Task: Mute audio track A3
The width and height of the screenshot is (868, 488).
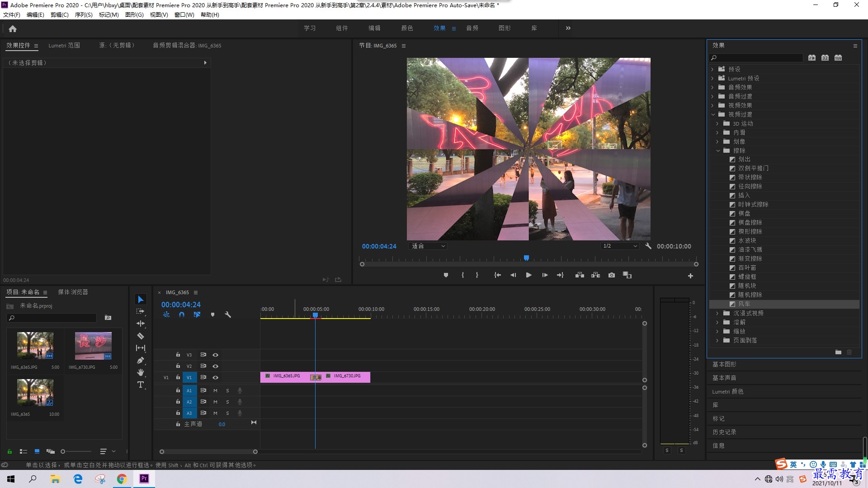Action: (x=215, y=413)
